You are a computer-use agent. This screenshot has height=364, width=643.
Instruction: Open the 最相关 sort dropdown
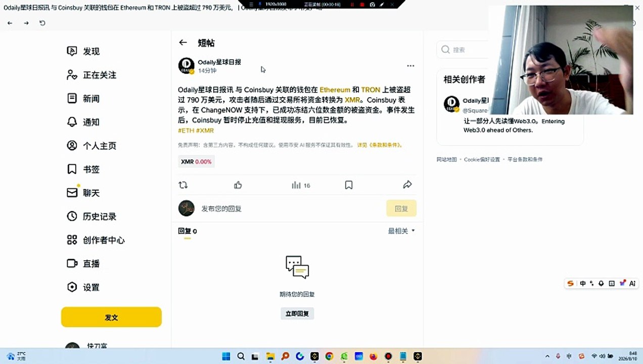(x=401, y=231)
